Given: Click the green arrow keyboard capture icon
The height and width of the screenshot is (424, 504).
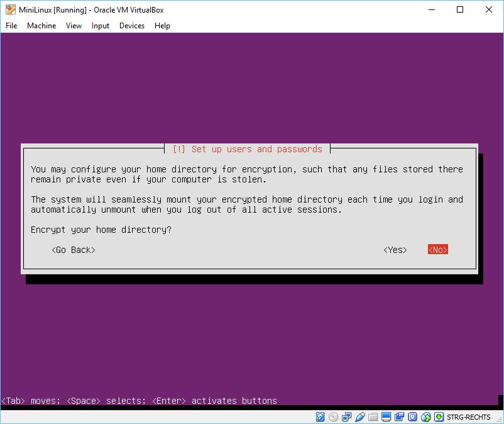Looking at the screenshot, I should pos(438,417).
